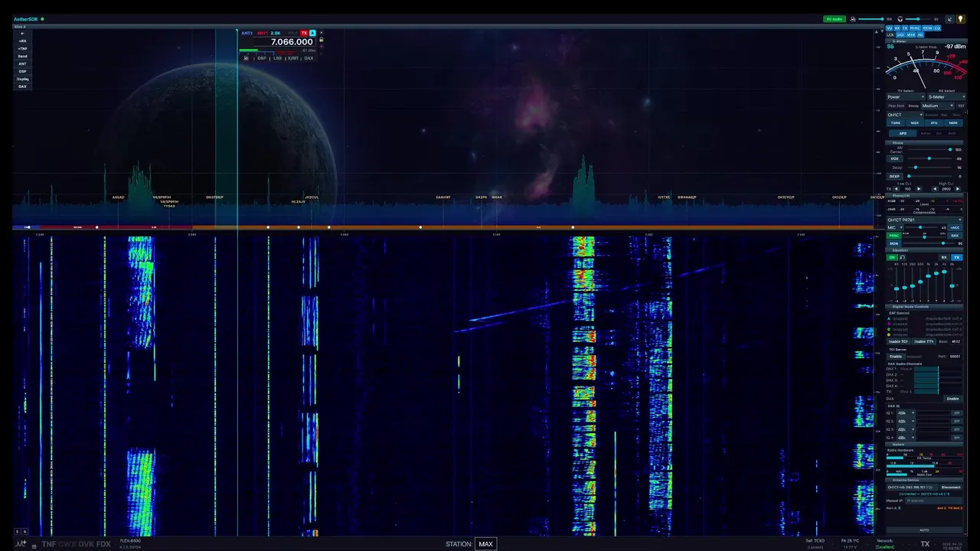Screen dimensions: 980x551
Task: Select +TNF in the left panadapter menu
Action: coord(22,49)
